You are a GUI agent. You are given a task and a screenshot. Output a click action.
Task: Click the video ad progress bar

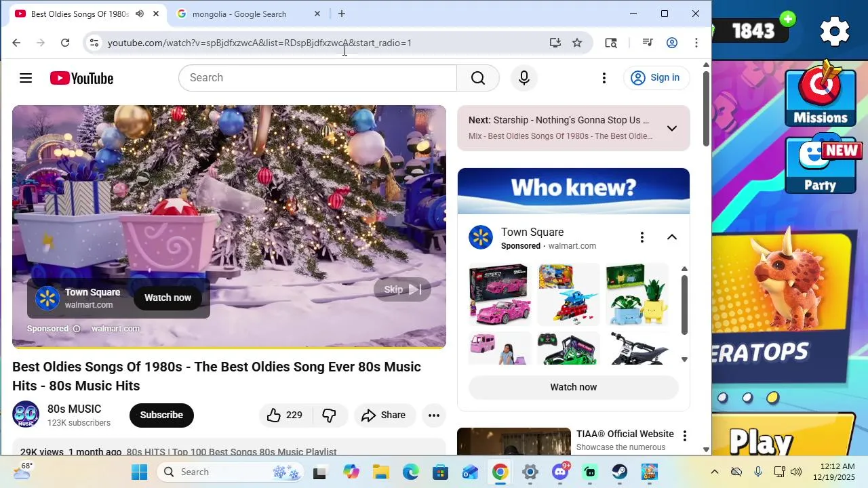229,347
